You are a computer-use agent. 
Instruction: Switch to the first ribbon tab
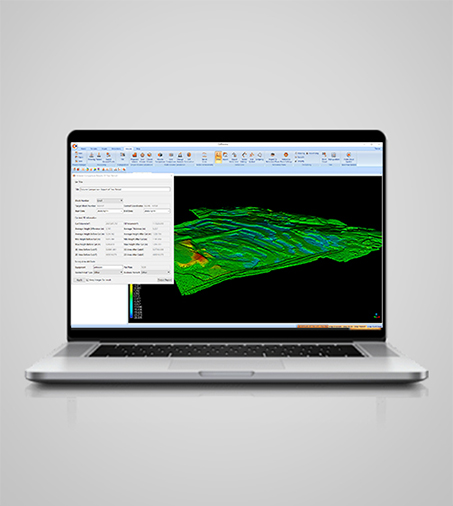pos(83,149)
